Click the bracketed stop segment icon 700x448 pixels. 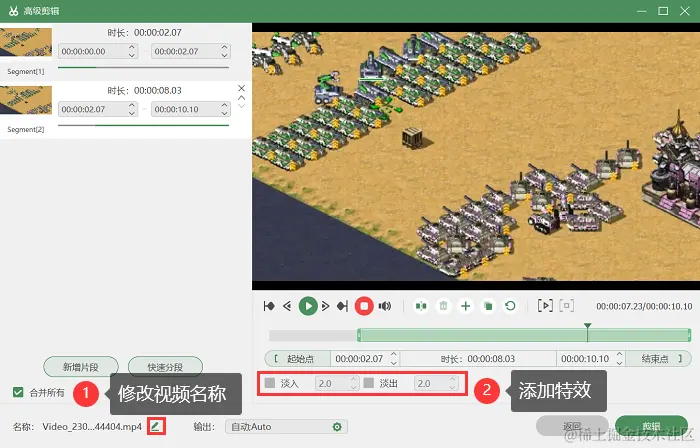(567, 306)
